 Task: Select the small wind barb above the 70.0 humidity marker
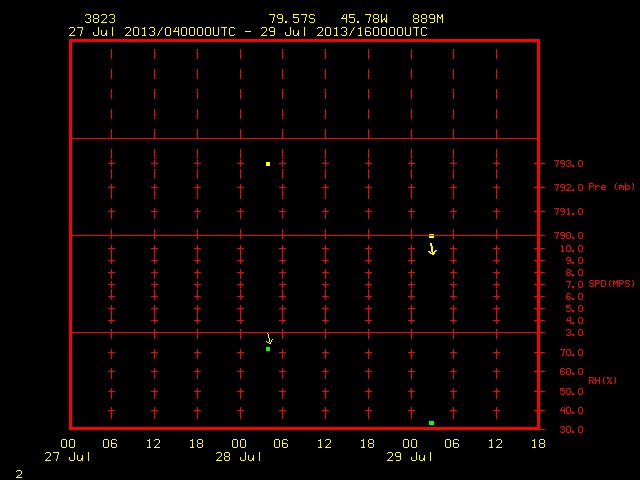tap(269, 338)
